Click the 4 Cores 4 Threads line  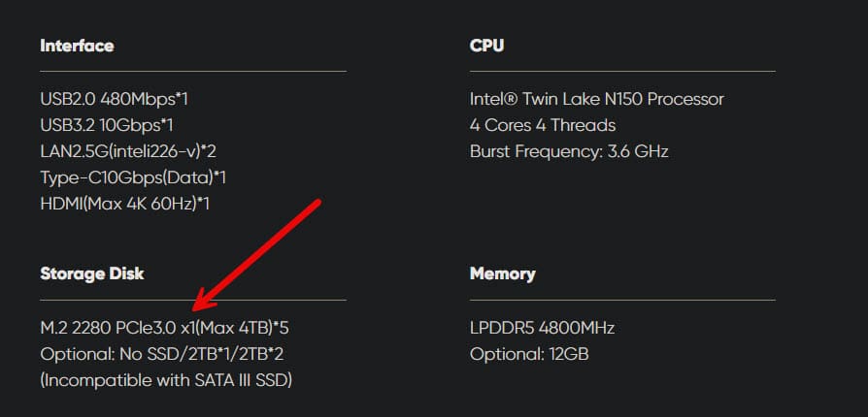click(x=543, y=125)
